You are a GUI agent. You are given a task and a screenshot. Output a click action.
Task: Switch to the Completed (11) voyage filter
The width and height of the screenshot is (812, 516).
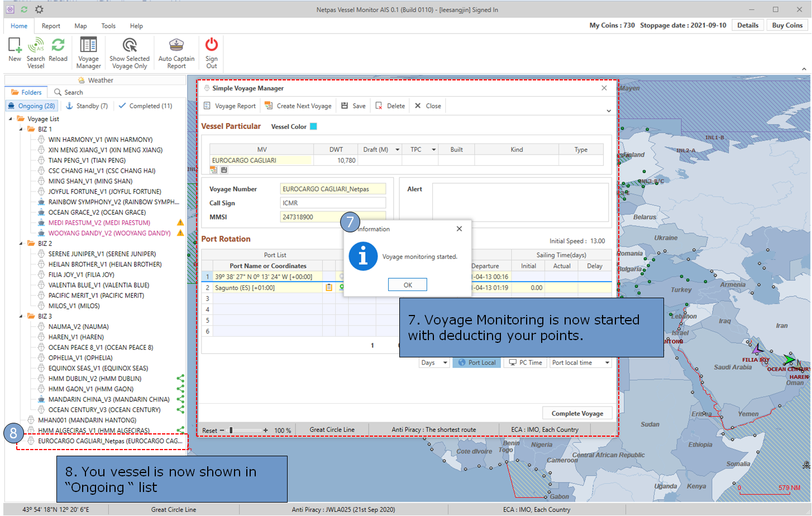[x=145, y=106]
